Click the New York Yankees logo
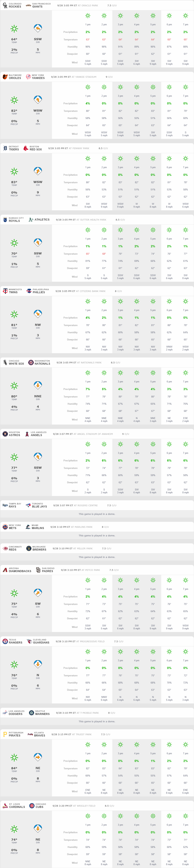Image resolution: width=194 pixels, height=868 pixels. (28, 77)
